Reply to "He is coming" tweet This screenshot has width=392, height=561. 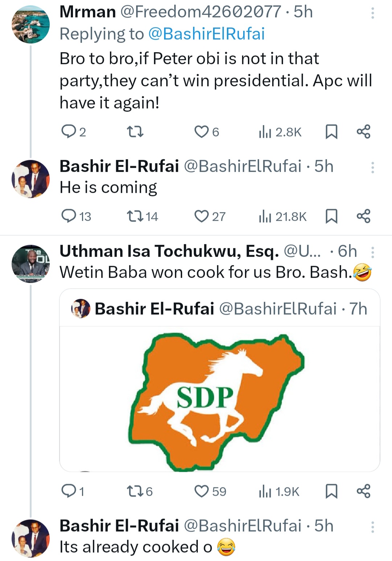pyautogui.click(x=68, y=216)
